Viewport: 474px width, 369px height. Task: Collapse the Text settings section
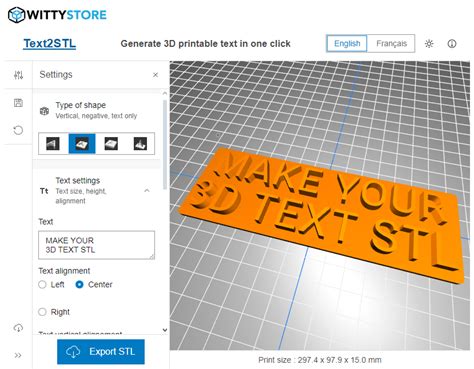click(147, 191)
